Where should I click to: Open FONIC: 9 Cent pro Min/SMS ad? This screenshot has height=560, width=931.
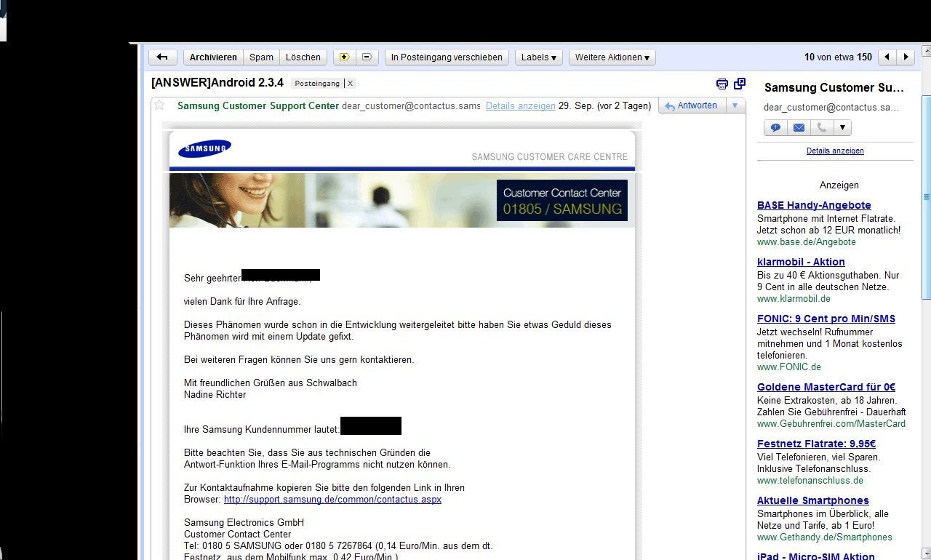tap(826, 319)
